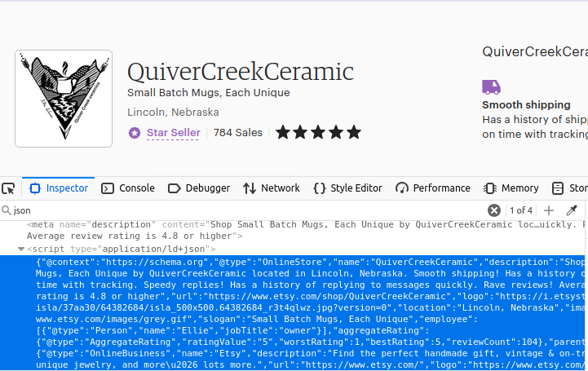Click the element picker icon
The height and width of the screenshot is (371, 588).
(9, 188)
